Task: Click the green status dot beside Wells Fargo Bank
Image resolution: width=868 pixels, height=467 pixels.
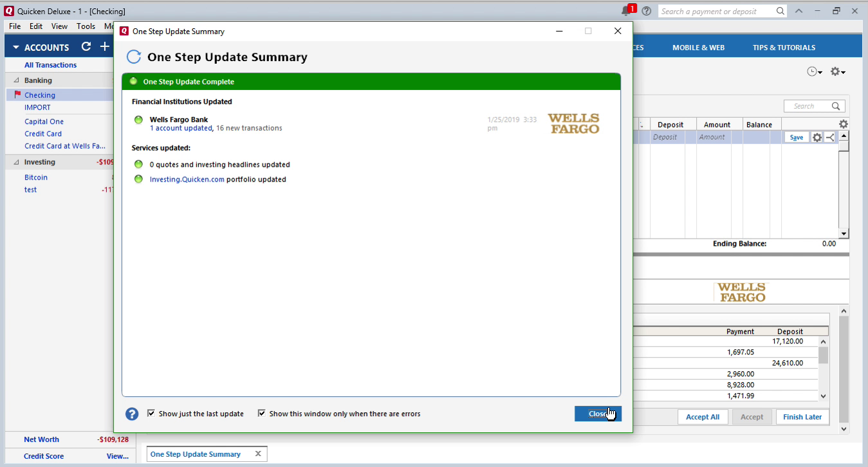Action: tap(138, 120)
